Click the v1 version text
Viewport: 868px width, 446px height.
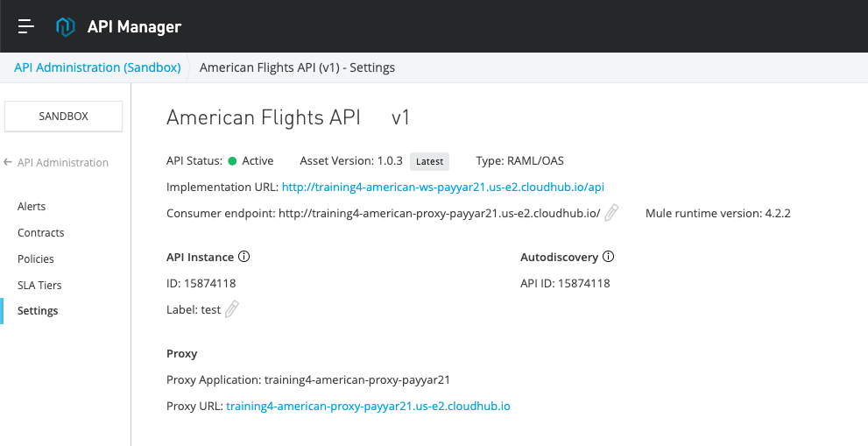(x=400, y=117)
